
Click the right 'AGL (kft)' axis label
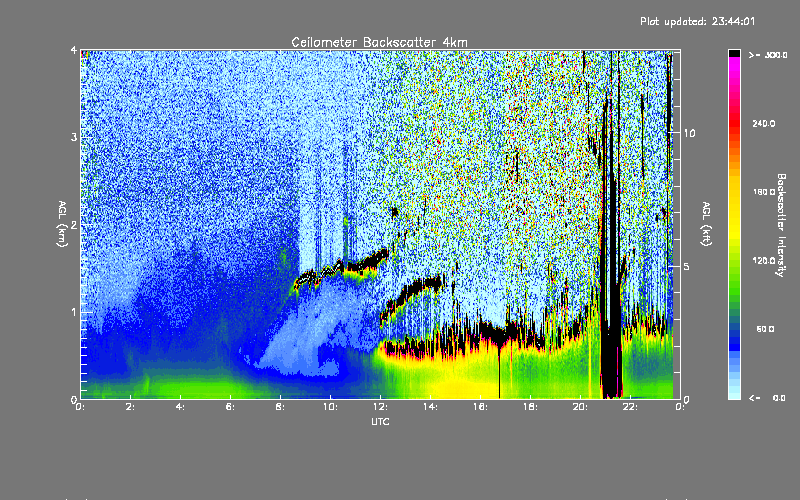coord(707,224)
